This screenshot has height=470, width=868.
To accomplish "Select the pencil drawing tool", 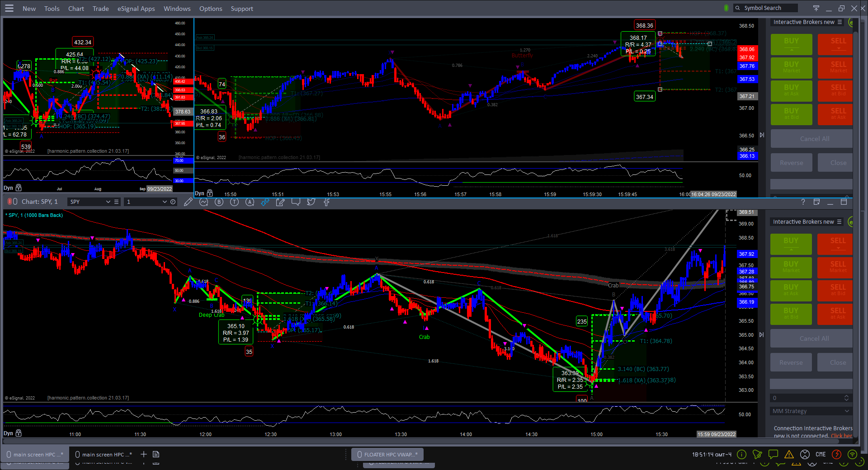I will pyautogui.click(x=188, y=202).
